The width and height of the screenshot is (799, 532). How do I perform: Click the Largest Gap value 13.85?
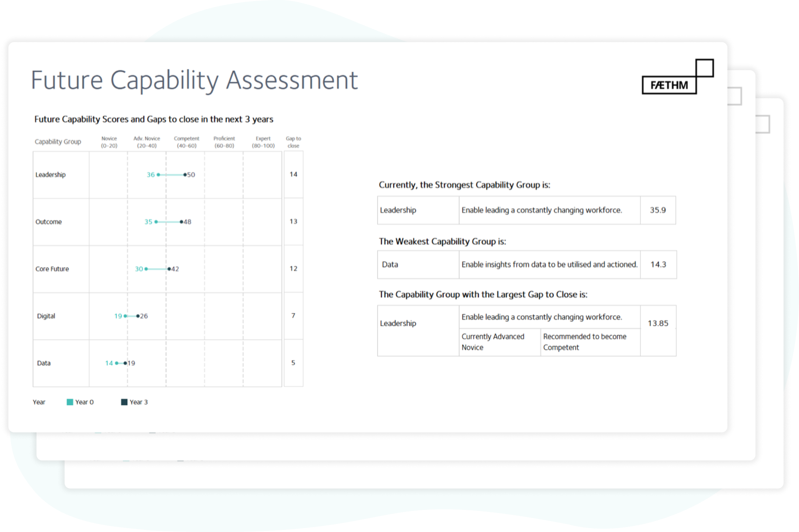coord(658,323)
